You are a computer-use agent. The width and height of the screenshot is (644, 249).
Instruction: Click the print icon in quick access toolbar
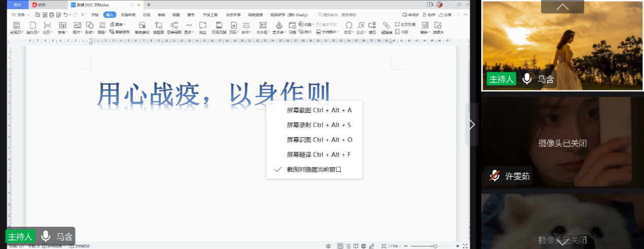[51, 15]
